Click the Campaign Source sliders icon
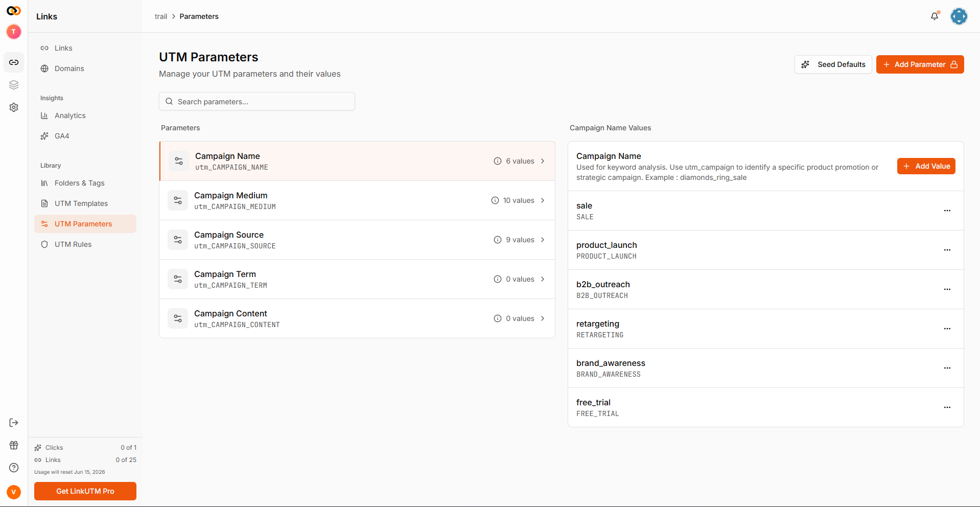Image resolution: width=980 pixels, height=507 pixels. (178, 240)
